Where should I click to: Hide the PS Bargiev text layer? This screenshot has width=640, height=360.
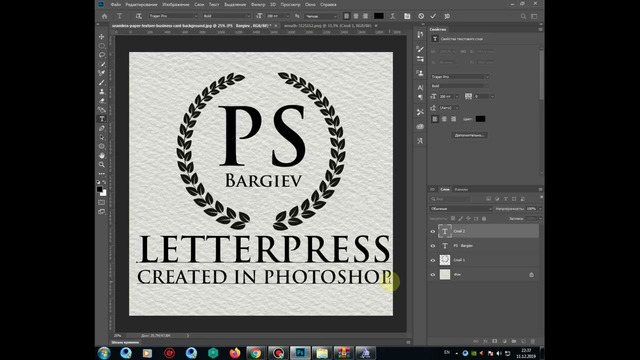point(433,246)
